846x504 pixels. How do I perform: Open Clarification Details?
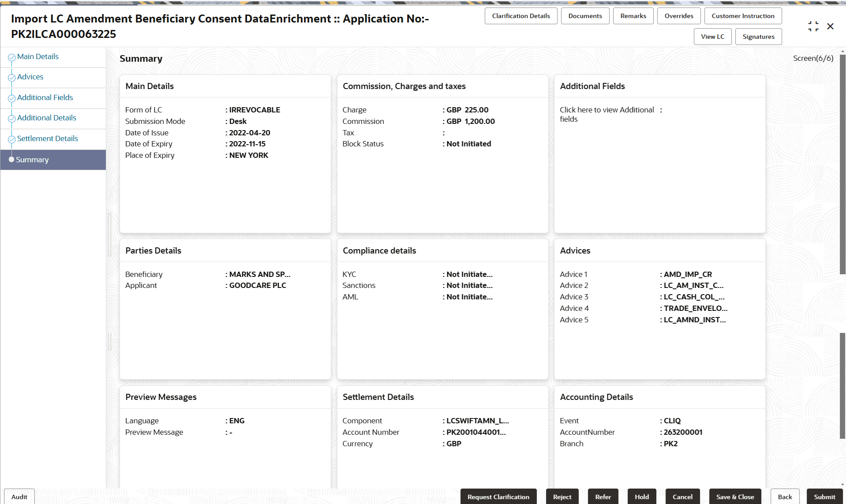click(521, 16)
